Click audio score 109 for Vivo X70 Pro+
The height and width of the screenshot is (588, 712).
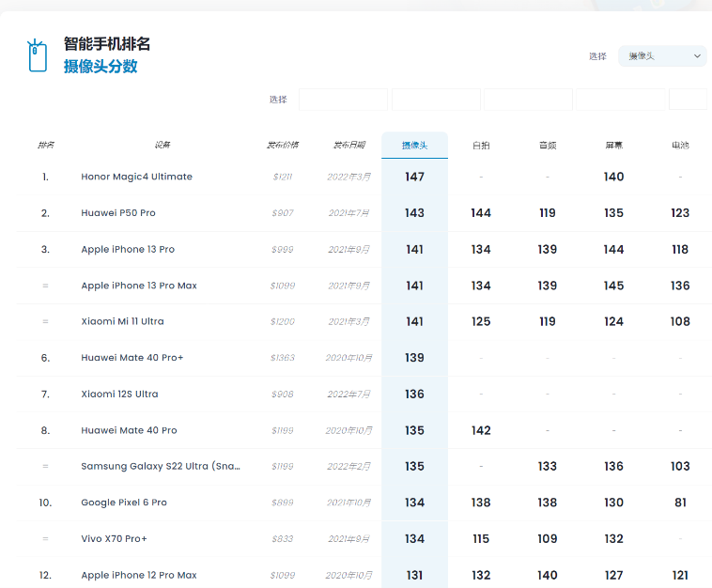pyautogui.click(x=548, y=539)
